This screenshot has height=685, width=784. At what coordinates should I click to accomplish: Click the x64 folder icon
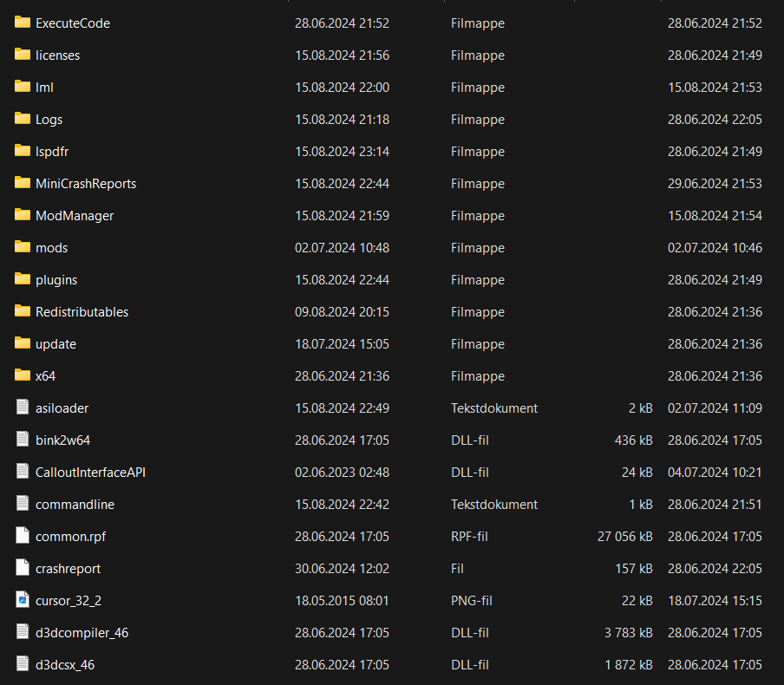[23, 375]
